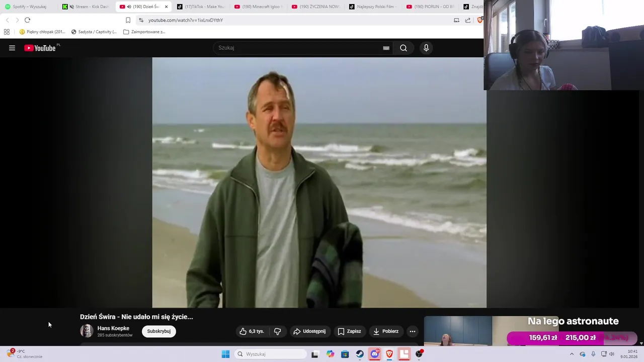The image size is (644, 362).
Task: Open Steam from the taskbar
Action: pyautogui.click(x=360, y=354)
